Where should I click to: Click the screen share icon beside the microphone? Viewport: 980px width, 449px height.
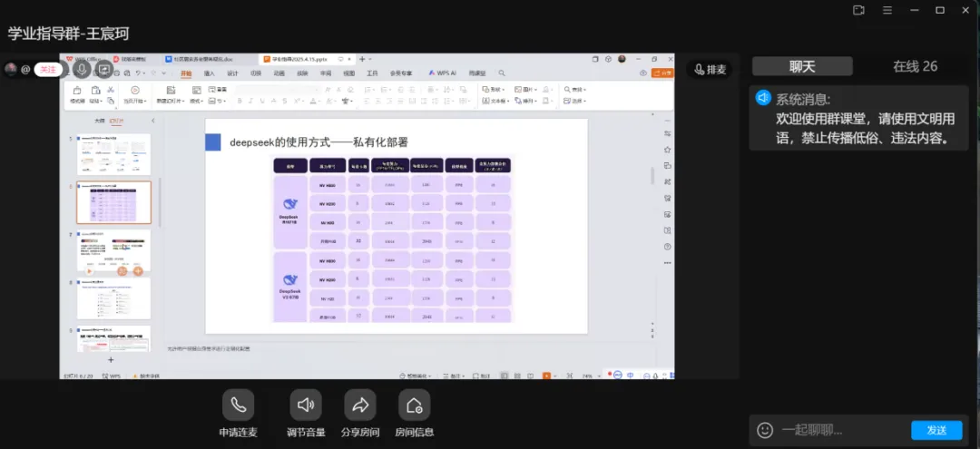104,70
